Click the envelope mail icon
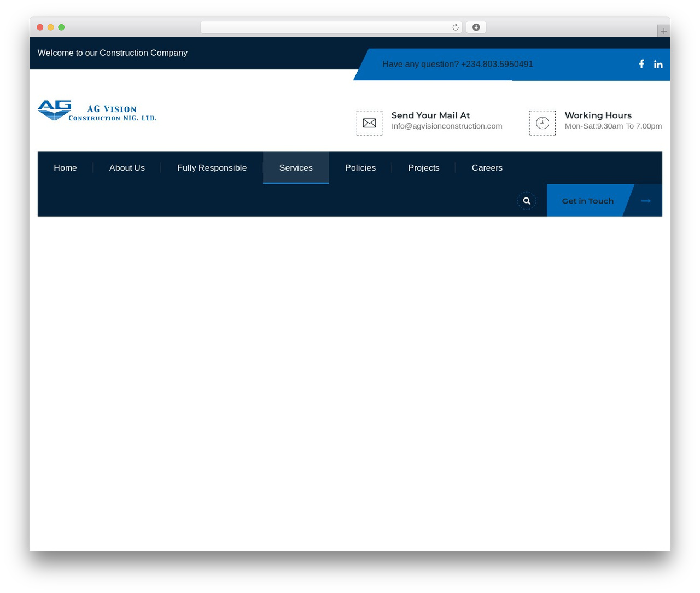700x593 pixels. click(370, 123)
